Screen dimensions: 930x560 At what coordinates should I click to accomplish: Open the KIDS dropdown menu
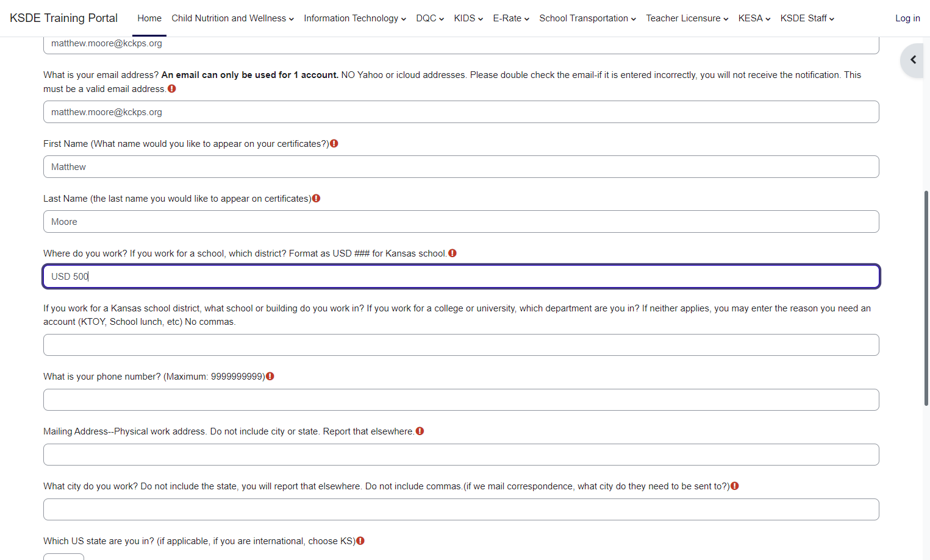(x=468, y=18)
